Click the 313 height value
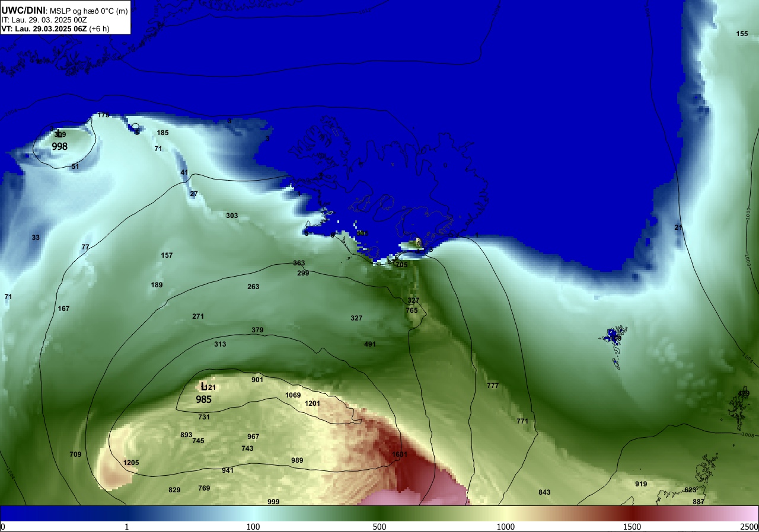 pos(220,344)
